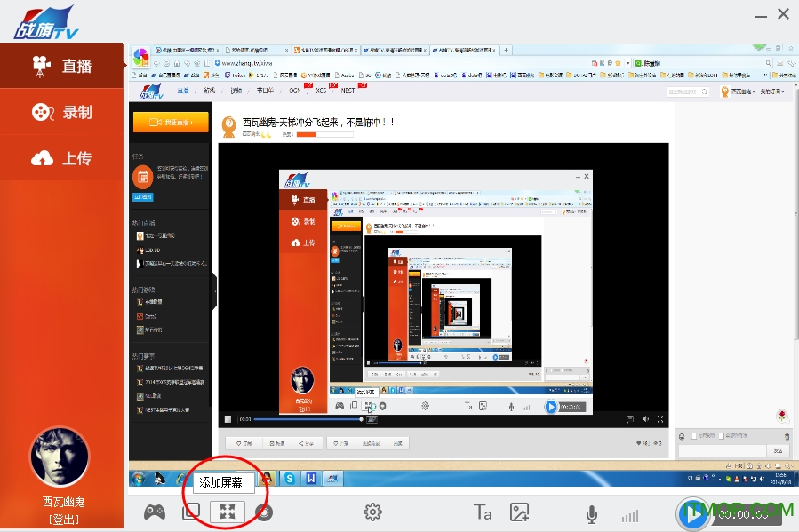Open OGN menu in previewed webpage
The width and height of the screenshot is (799, 532).
pyautogui.click(x=294, y=91)
